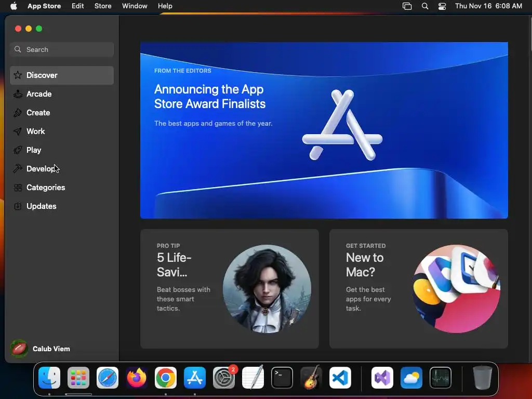Click the Stage Manager windows icon in menu bar
The height and width of the screenshot is (399, 532).
407,6
